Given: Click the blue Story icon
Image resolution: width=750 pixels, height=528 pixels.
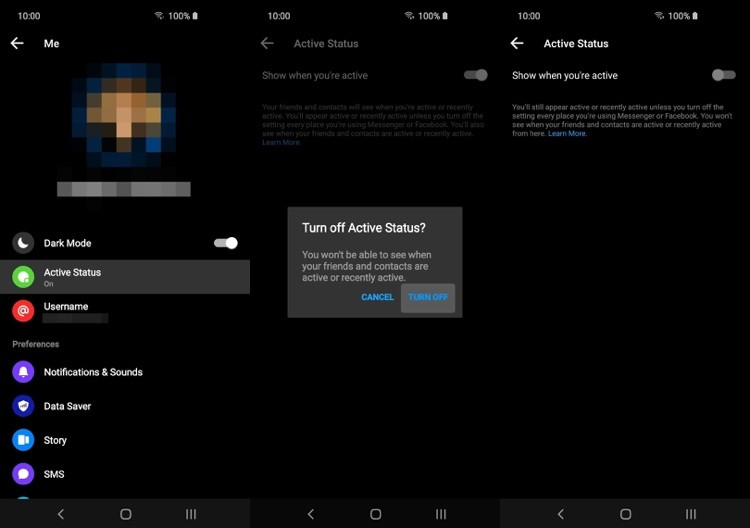Looking at the screenshot, I should [x=23, y=440].
